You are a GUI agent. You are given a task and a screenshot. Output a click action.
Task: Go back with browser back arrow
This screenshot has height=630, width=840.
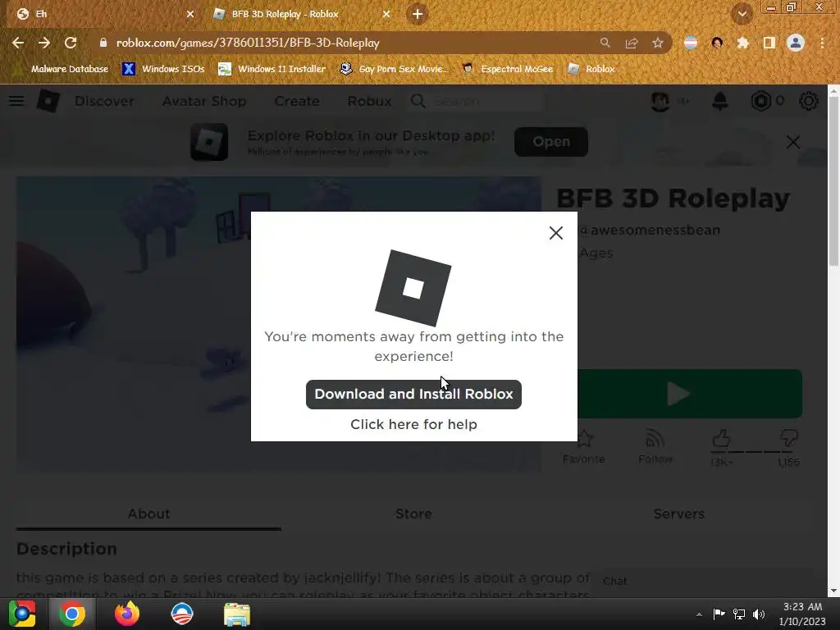(18, 43)
